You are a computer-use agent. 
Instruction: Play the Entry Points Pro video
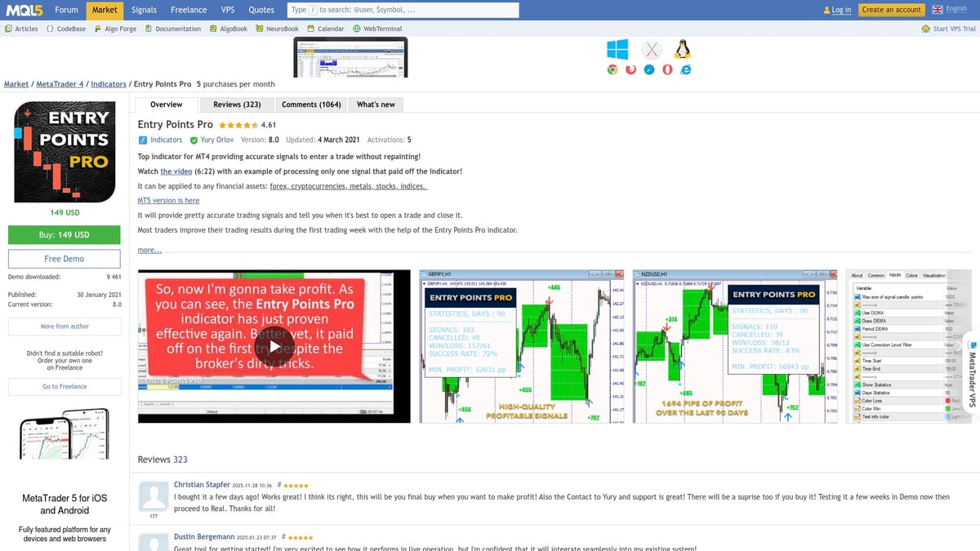[x=274, y=346]
